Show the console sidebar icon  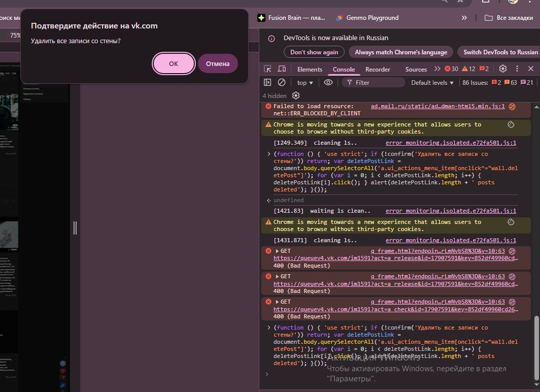click(x=267, y=82)
